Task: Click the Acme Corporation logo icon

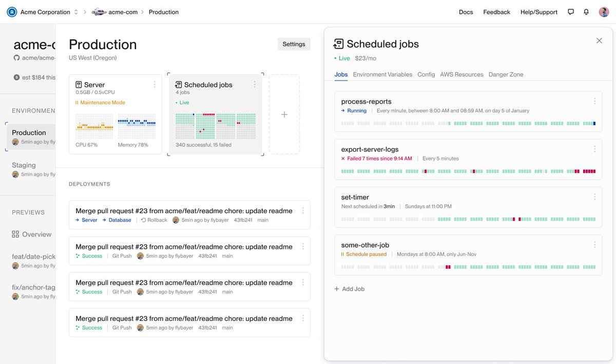Action: [12, 12]
